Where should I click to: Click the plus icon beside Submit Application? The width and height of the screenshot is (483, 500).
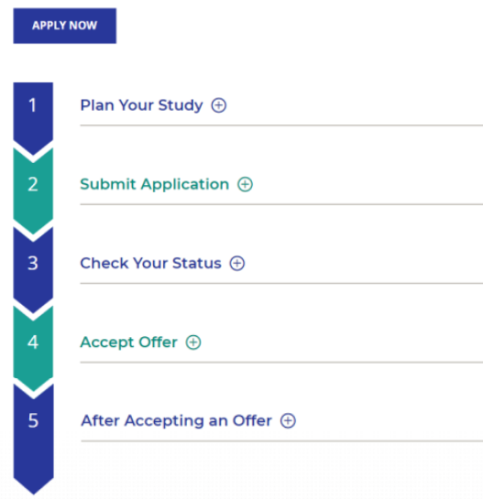pos(245,184)
